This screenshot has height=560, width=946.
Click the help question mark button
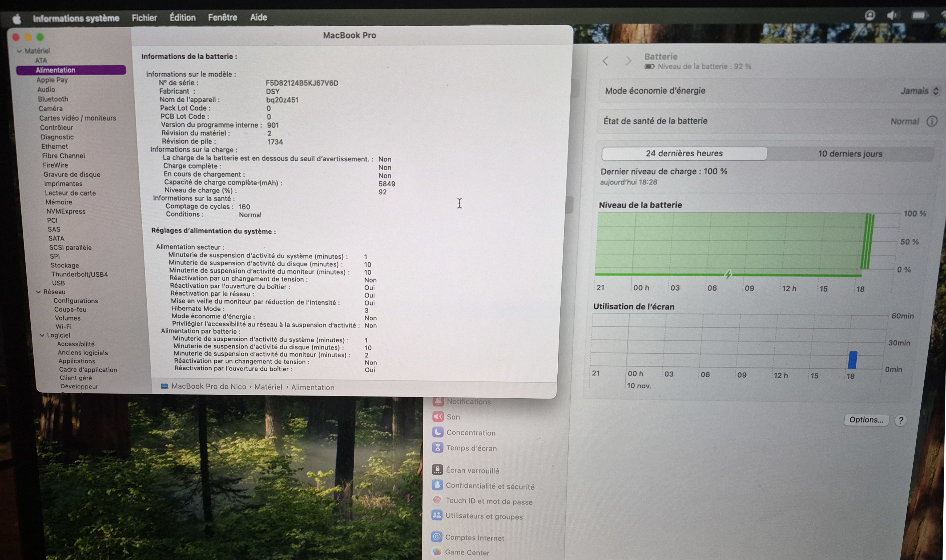click(901, 420)
